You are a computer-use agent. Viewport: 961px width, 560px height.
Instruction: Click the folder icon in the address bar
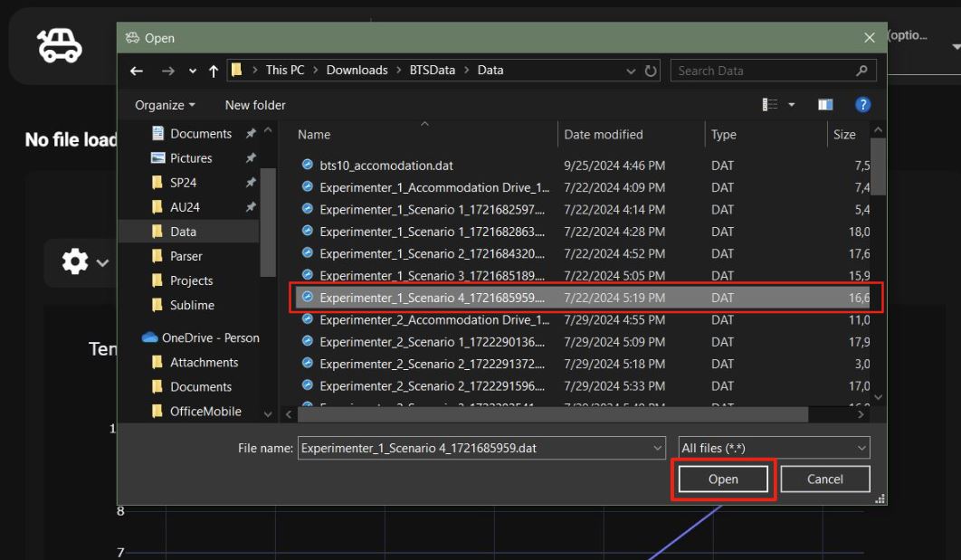click(236, 70)
